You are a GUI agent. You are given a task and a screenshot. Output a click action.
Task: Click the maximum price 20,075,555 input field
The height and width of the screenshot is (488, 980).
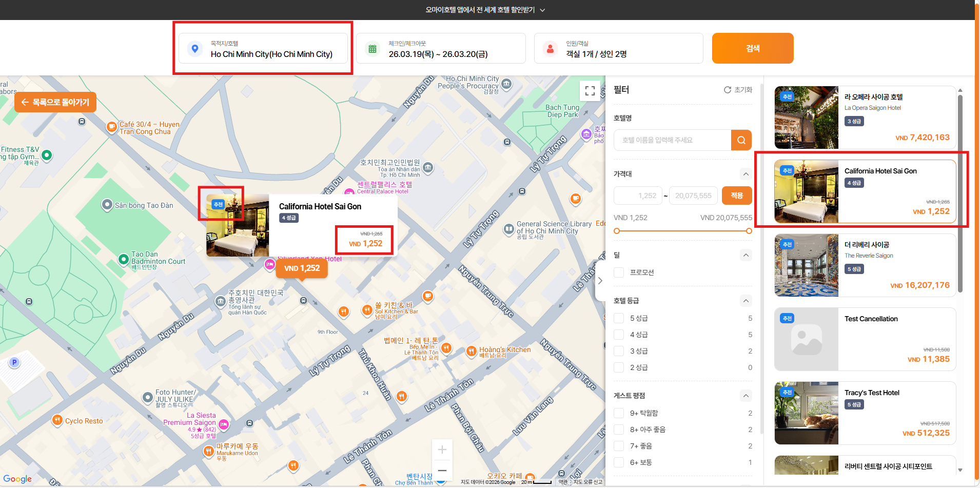click(x=693, y=196)
